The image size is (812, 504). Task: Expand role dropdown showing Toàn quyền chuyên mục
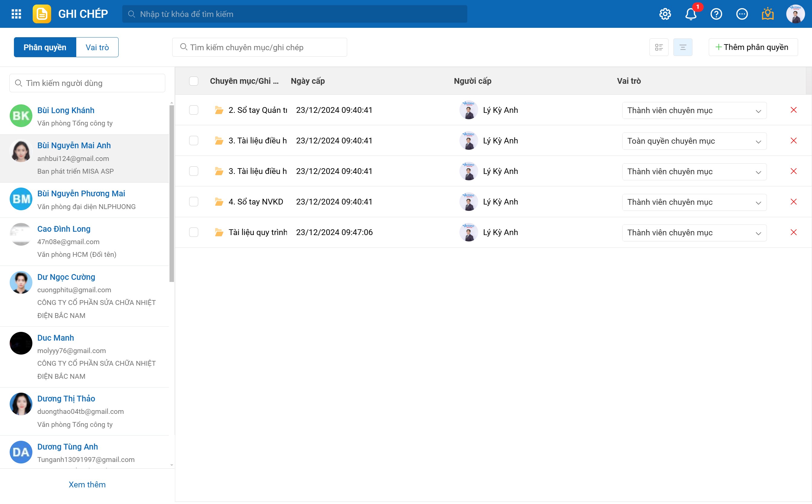[x=694, y=141]
